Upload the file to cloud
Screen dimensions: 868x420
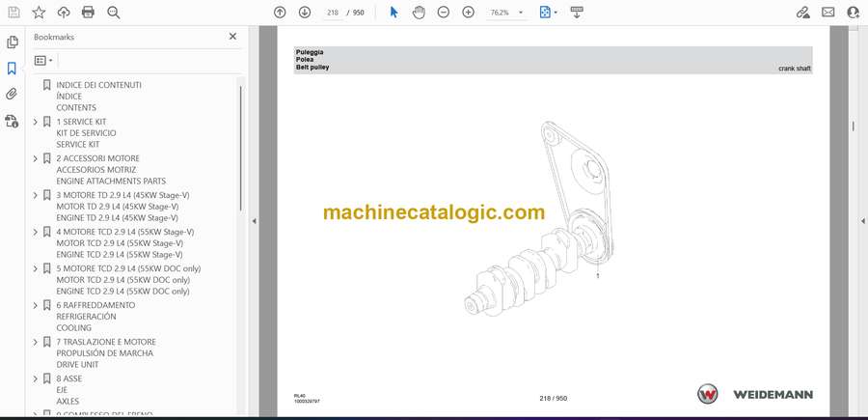coord(64,13)
